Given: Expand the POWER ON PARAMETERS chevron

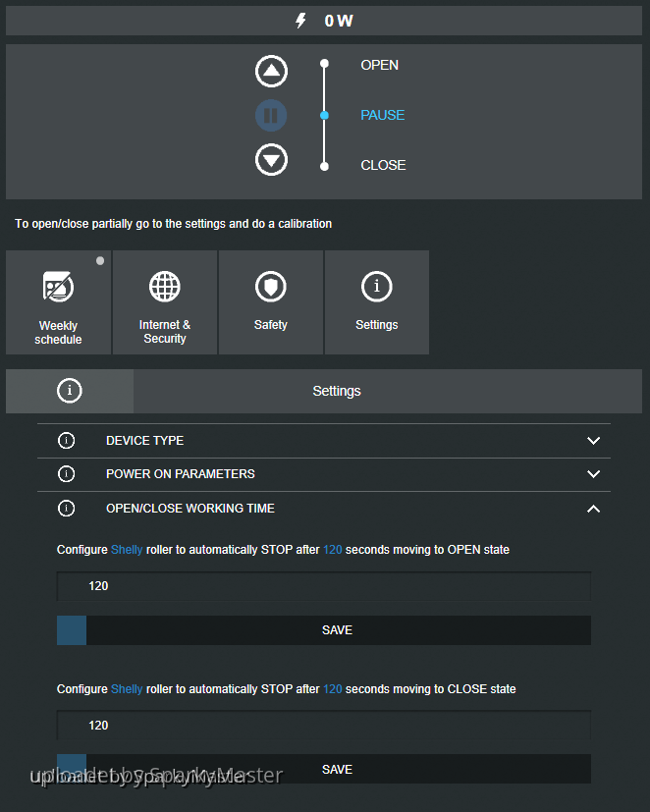Looking at the screenshot, I should click(593, 474).
